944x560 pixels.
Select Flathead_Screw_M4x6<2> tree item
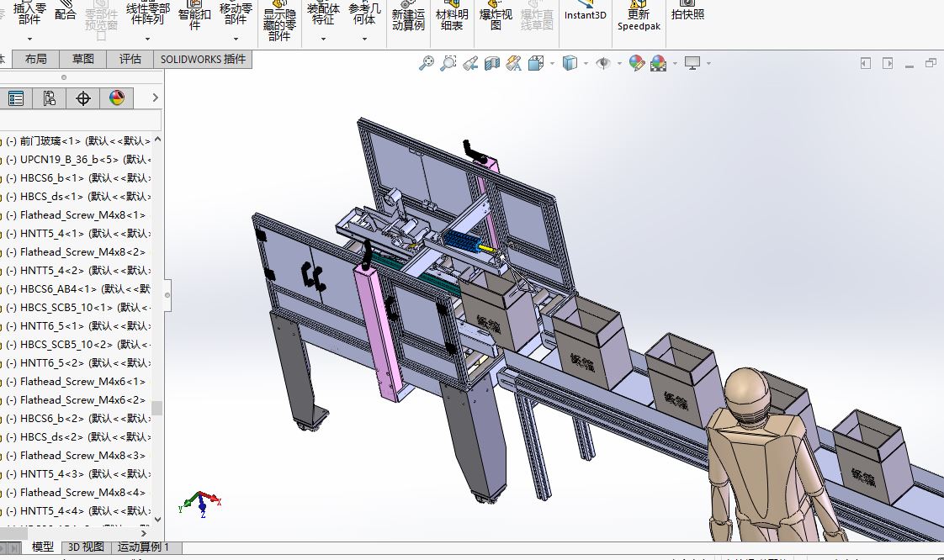click(77, 400)
